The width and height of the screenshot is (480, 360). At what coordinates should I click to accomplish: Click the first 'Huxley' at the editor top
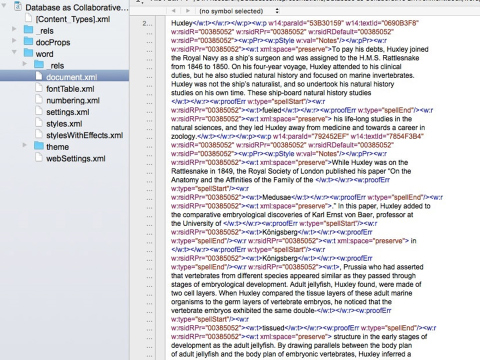[x=182, y=23]
